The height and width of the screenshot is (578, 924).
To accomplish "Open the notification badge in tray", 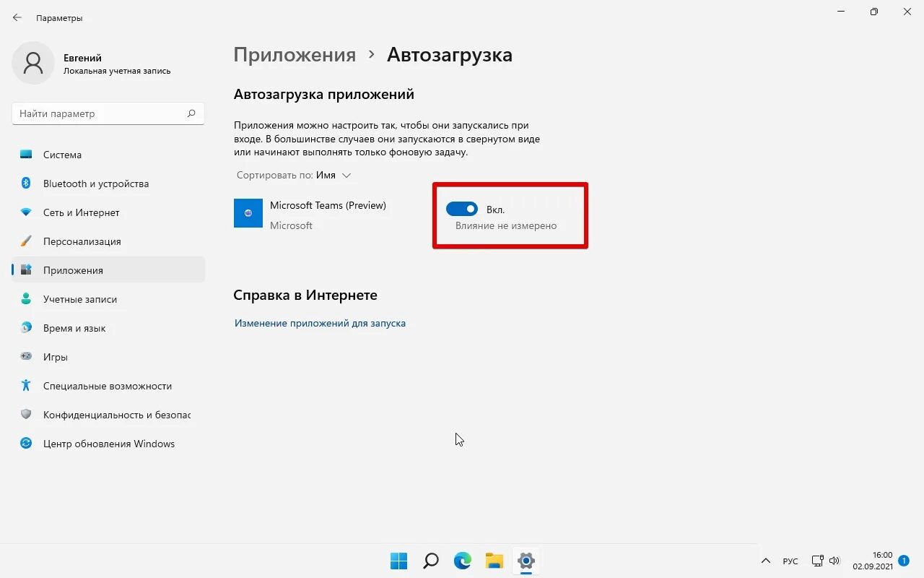I will pyautogui.click(x=903, y=561).
